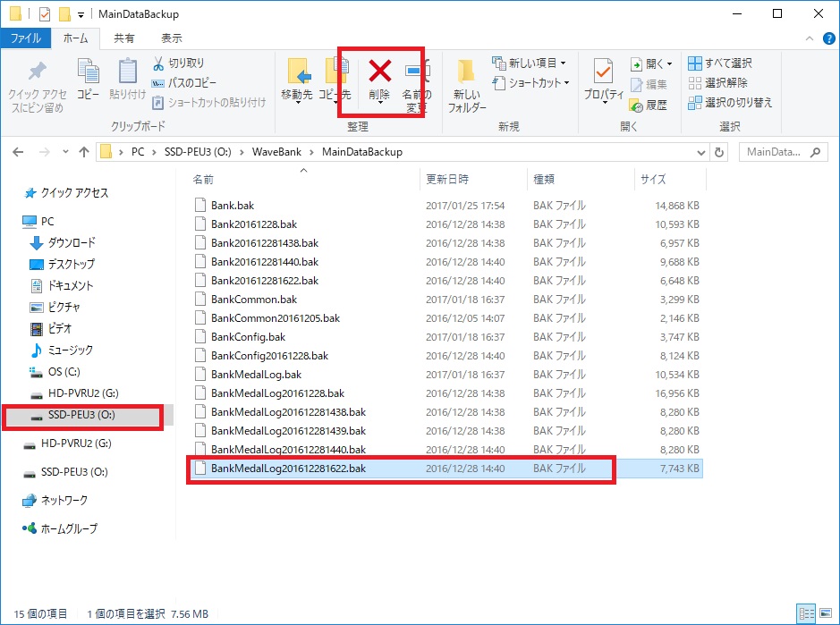Select OS (C:) drive in sidebar
The image size is (840, 625).
tap(54, 372)
